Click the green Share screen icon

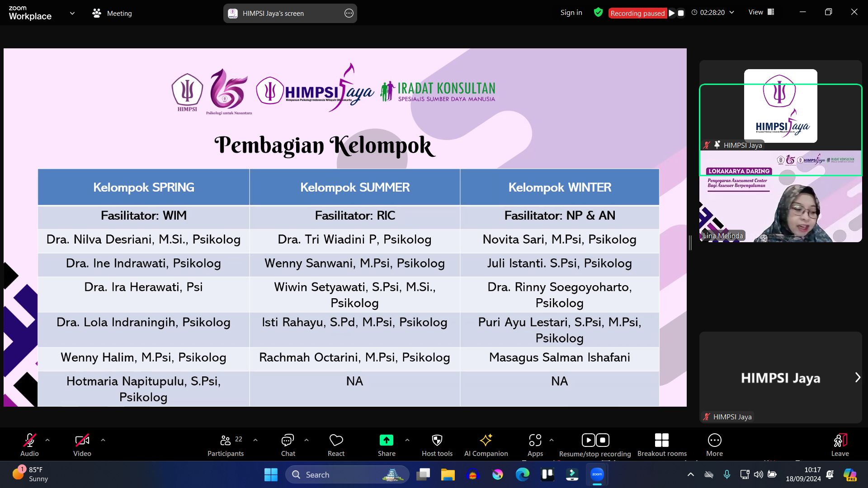pos(386,440)
